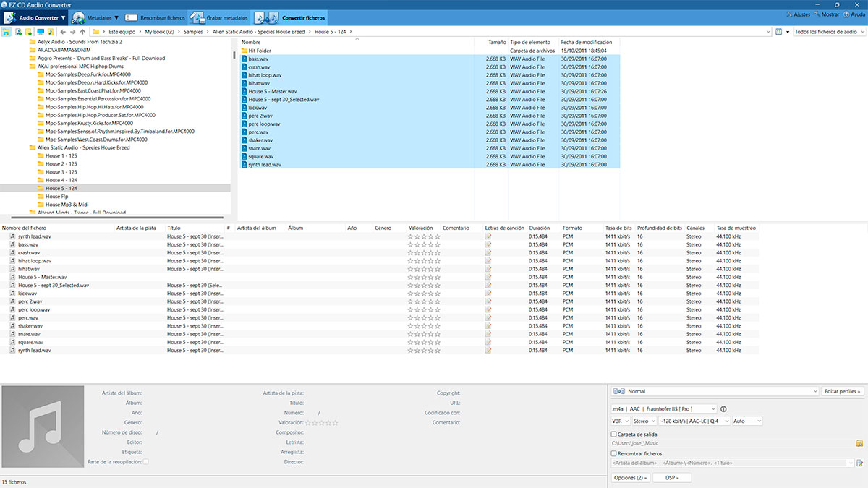Viewport: 868px width, 488px height.
Task: Select 'kick.wav' in the file browser
Action: click(x=258, y=108)
